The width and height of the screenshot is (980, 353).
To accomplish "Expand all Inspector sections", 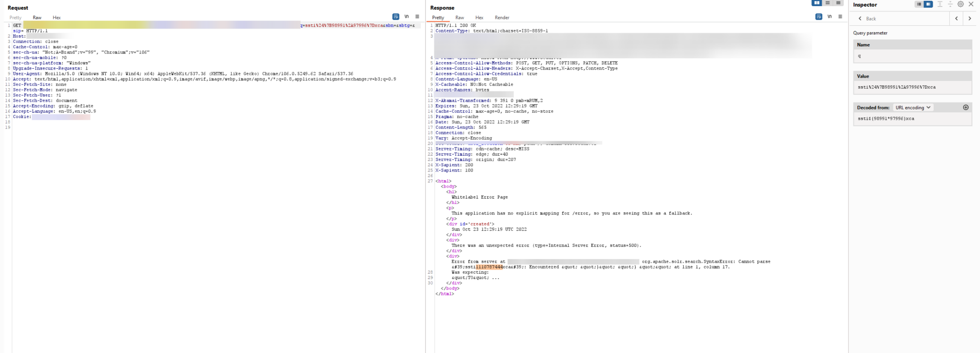I will [x=940, y=4].
